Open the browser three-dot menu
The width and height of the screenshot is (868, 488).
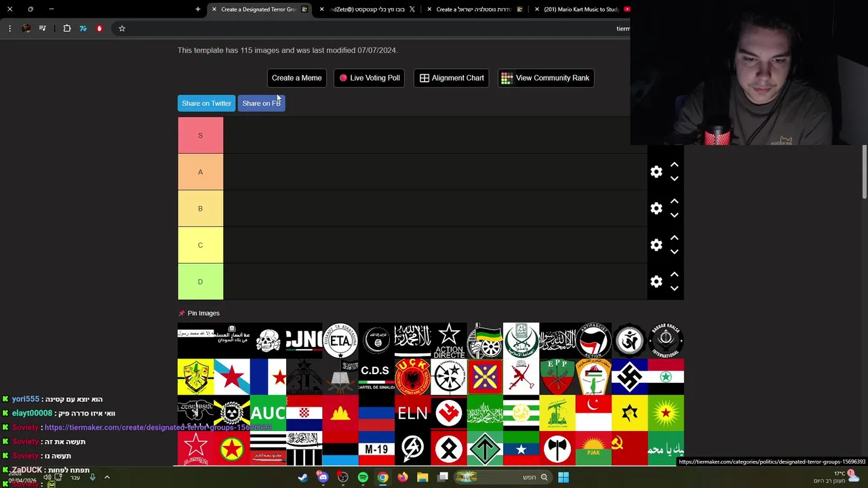(9, 28)
